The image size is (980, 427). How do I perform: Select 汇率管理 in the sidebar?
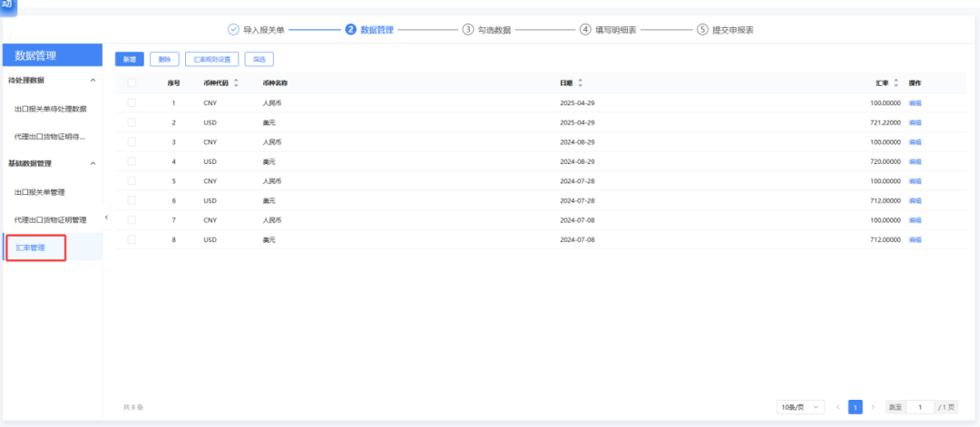(x=31, y=247)
